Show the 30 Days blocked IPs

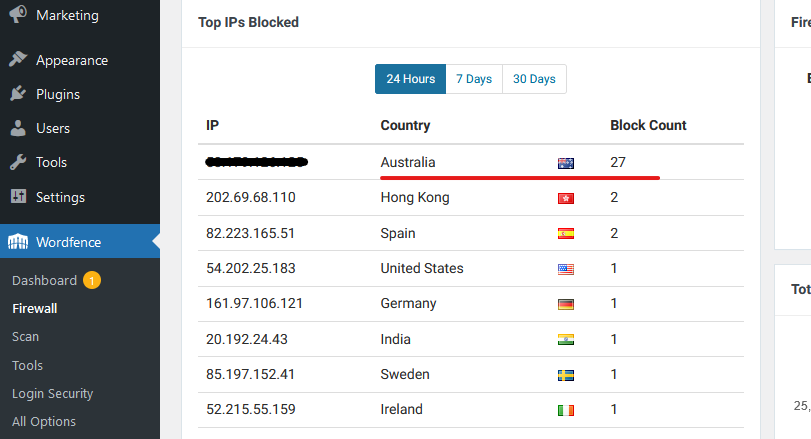tap(534, 79)
